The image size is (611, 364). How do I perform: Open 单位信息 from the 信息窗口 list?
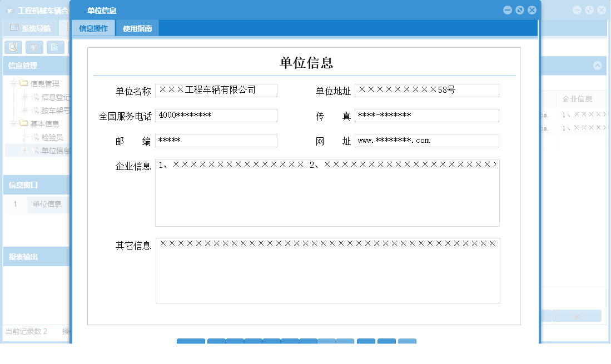47,204
